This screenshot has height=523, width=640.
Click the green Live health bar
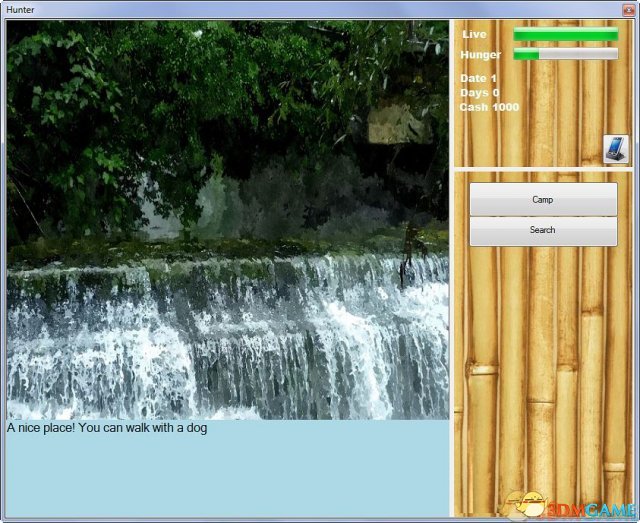(565, 35)
